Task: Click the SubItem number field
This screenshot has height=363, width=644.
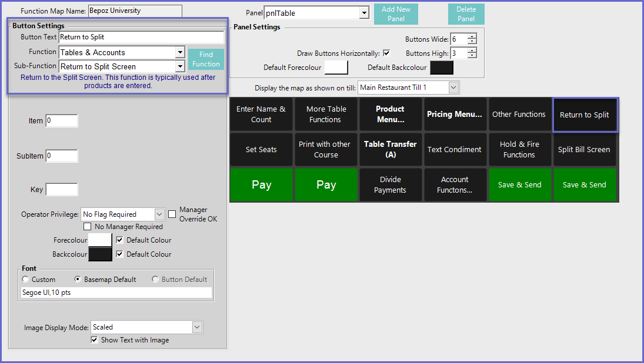Action: [x=62, y=156]
